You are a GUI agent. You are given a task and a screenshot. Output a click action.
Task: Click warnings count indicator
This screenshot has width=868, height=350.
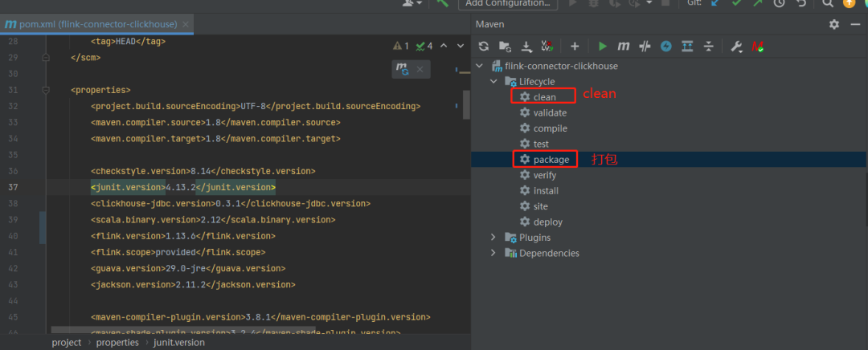coord(401,46)
